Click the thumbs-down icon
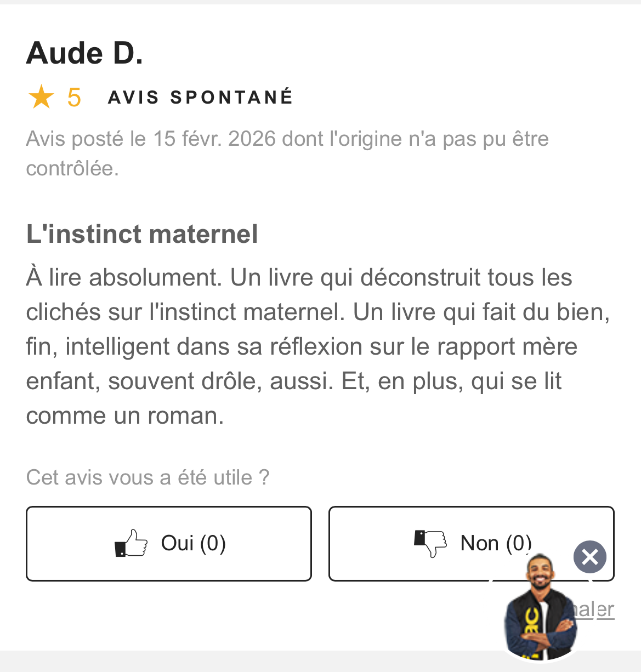The height and width of the screenshot is (672, 641). coord(430,543)
